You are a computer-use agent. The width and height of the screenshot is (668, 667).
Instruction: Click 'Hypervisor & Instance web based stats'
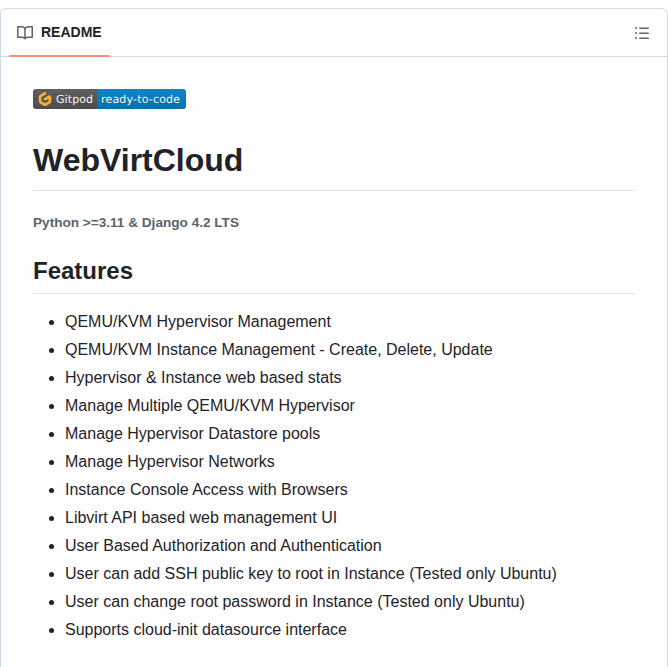pos(203,378)
